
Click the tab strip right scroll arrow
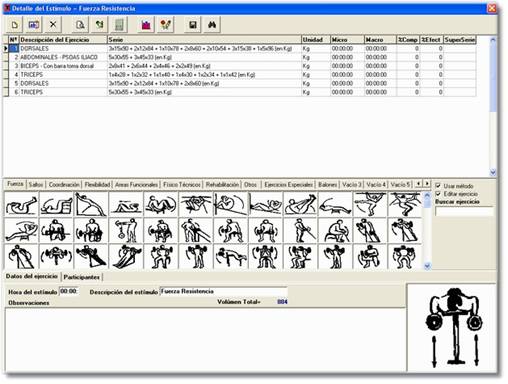coord(427,184)
